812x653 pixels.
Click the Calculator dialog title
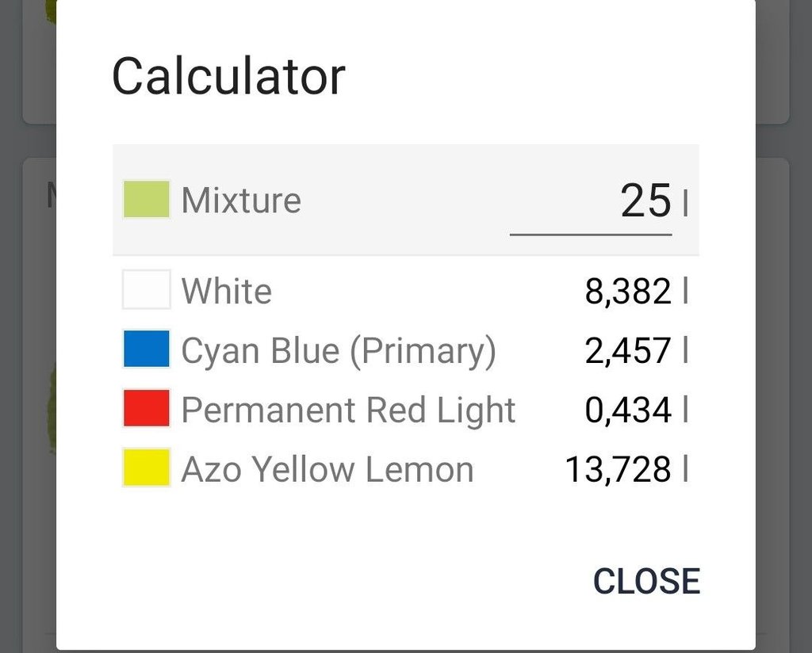228,77
